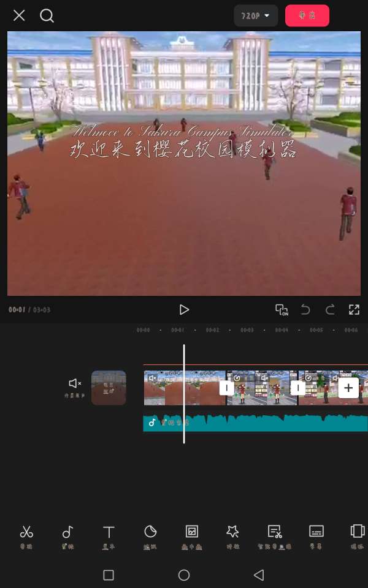Toggle mute original clip audio
Viewport: 368px width, 588px height.
coord(75,388)
